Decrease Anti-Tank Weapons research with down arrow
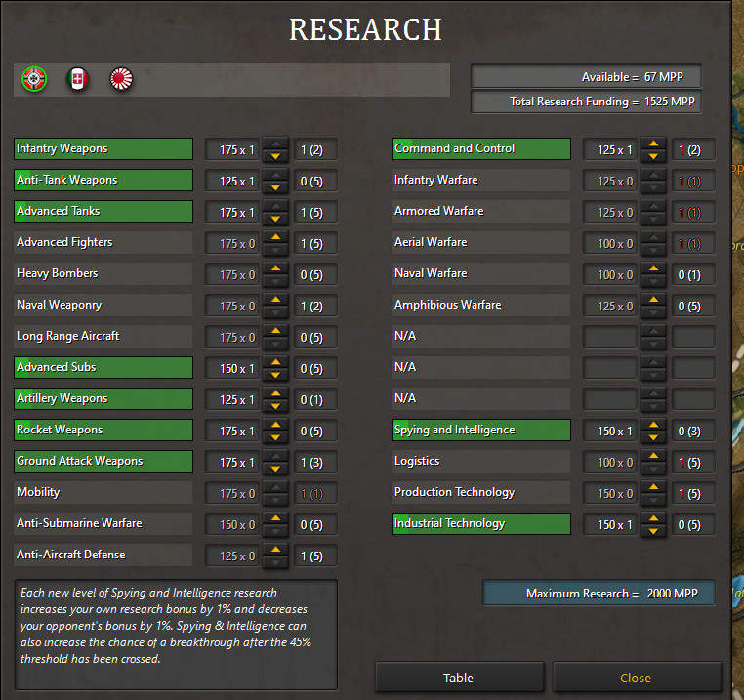This screenshot has height=700, width=744. click(x=275, y=187)
